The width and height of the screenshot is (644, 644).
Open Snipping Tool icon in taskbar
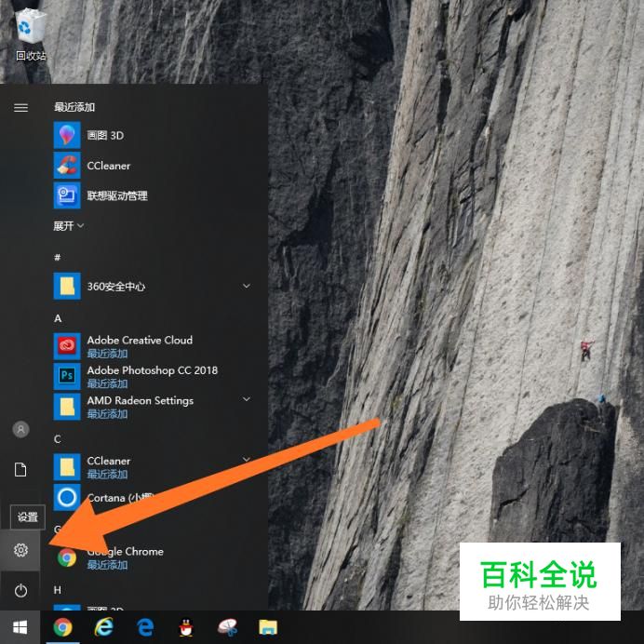coord(227,627)
